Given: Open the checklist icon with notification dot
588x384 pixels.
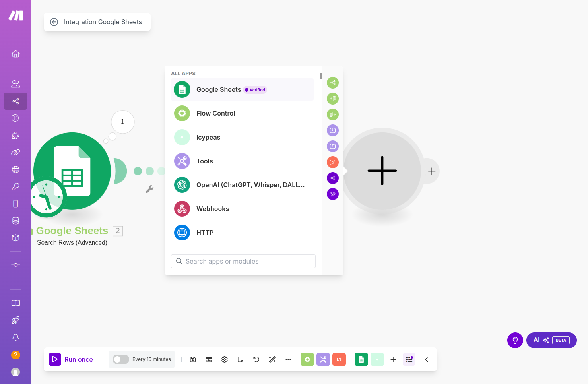Looking at the screenshot, I should pos(409,359).
